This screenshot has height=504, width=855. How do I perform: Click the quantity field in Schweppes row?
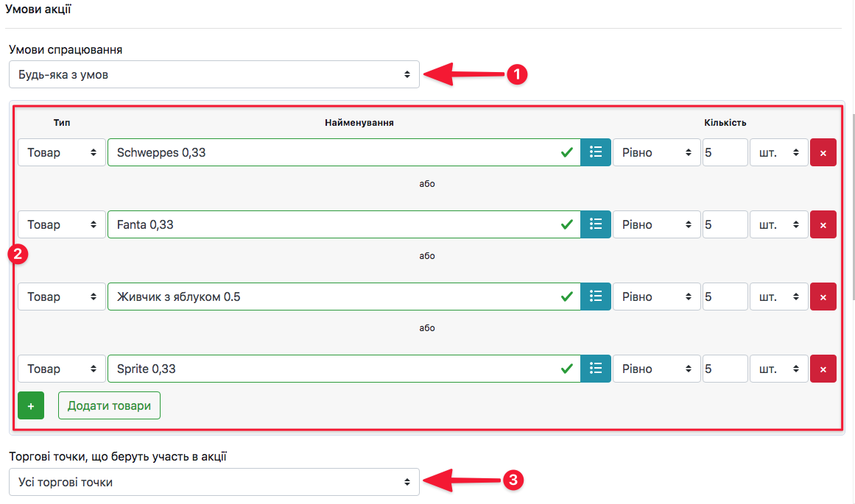click(725, 152)
